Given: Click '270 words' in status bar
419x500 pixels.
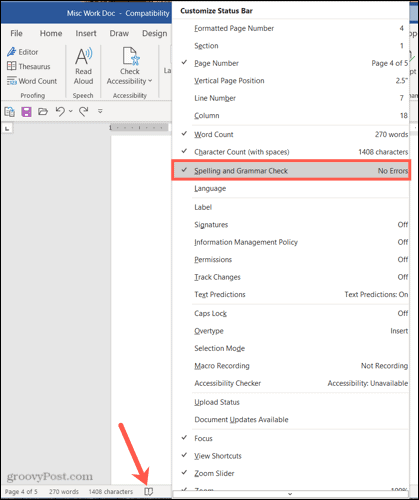Looking at the screenshot, I should point(64,492).
